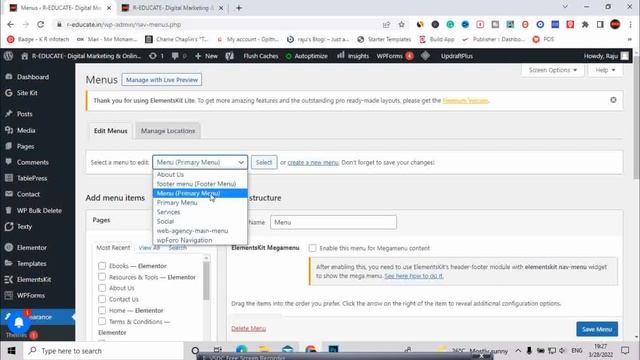Open the Comments section

[33, 162]
